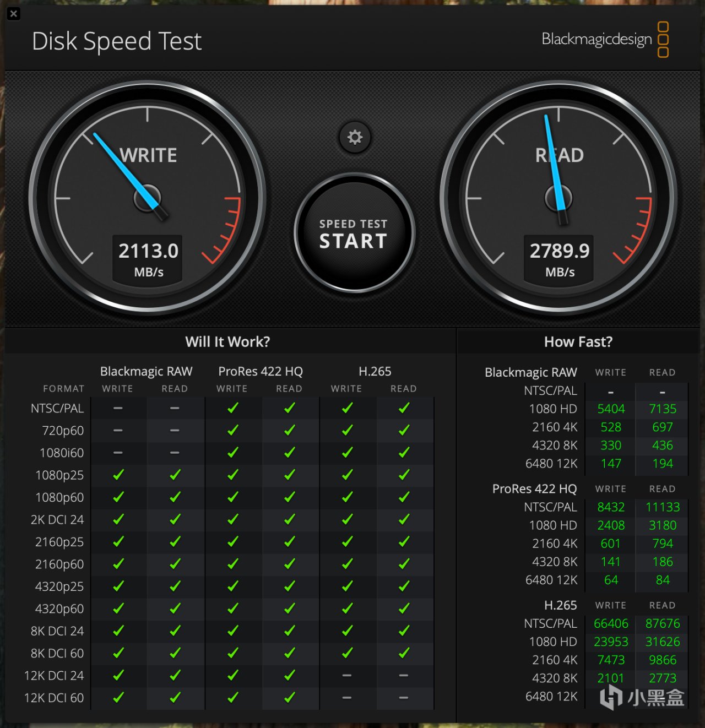The width and height of the screenshot is (705, 728).
Task: Select the 2K DCI 24 format label
Action: coord(57,519)
